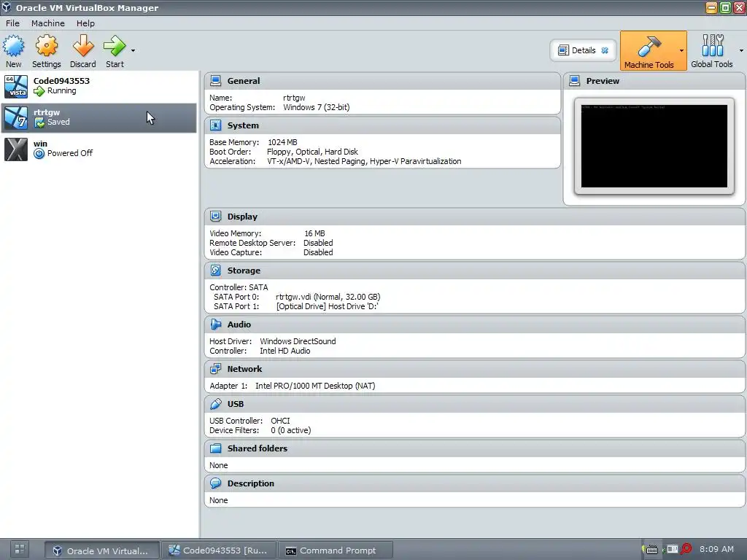Viewport: 747px width, 560px height.
Task: Click the New virtual machine icon
Action: coord(13,46)
